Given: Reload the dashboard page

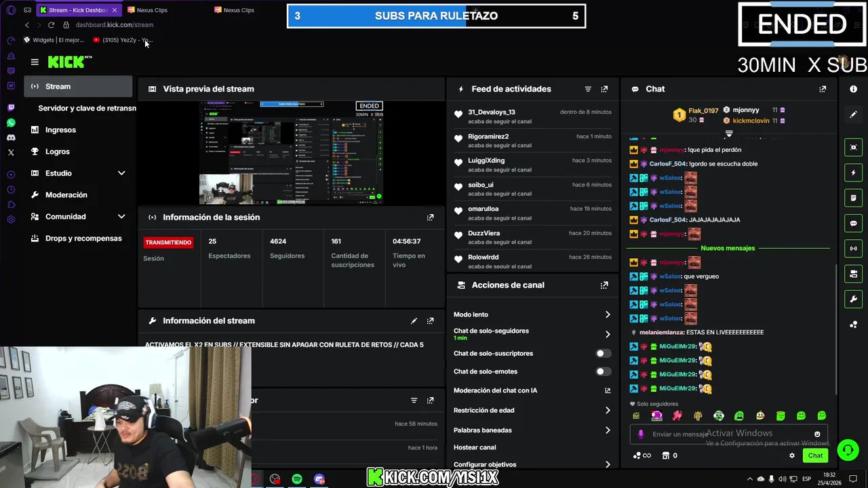Looking at the screenshot, I should (x=51, y=25).
